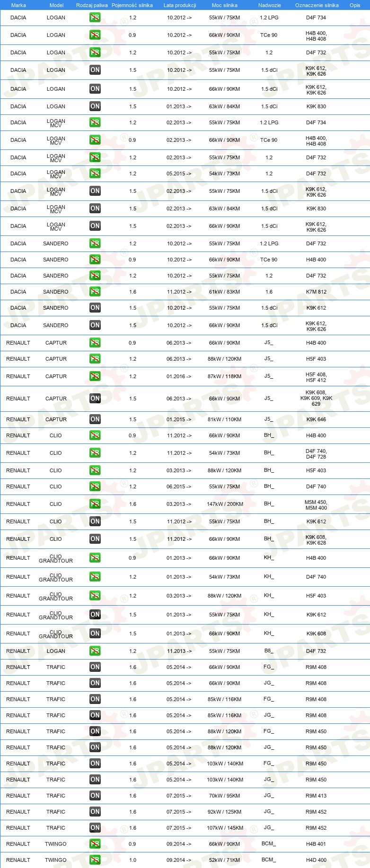Click ON icon in Logan MCV K9K 830 row
Screen dimensions: 370x868
pos(95,208)
